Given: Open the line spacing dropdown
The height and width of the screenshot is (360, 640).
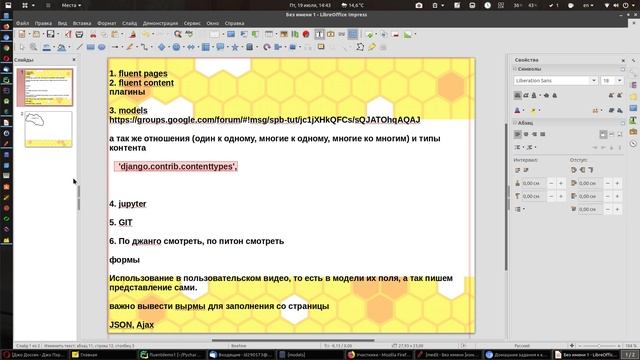Looking at the screenshot, I should tap(524, 209).
